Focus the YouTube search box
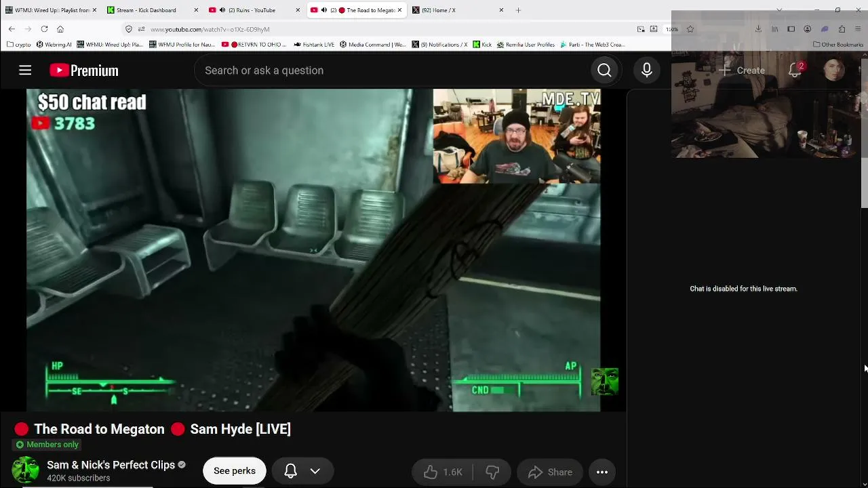The image size is (868, 488). 392,70
